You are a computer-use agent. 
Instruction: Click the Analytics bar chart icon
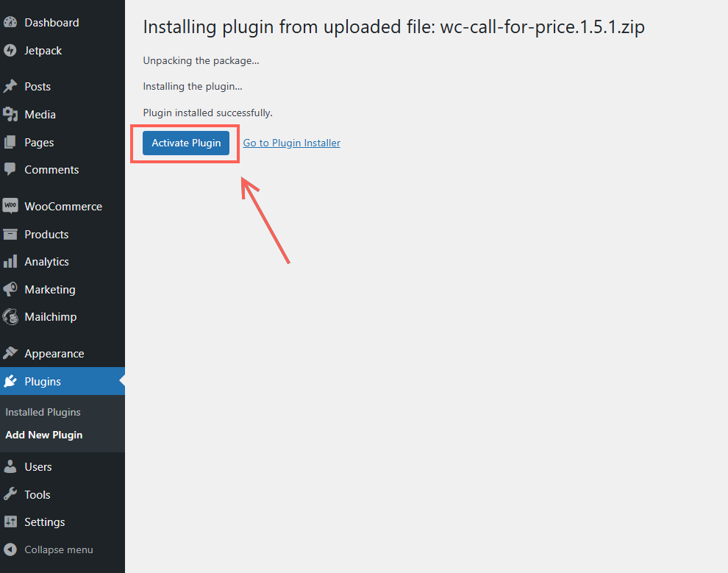[x=10, y=261]
